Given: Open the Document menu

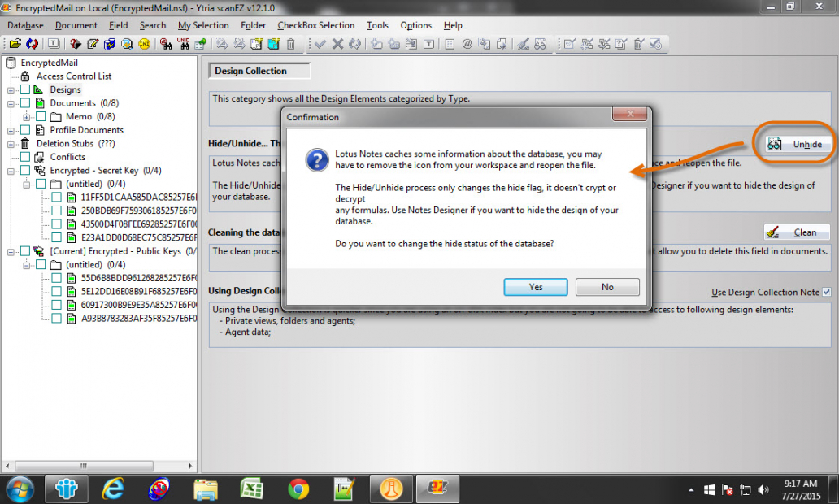Looking at the screenshot, I should tap(76, 25).
